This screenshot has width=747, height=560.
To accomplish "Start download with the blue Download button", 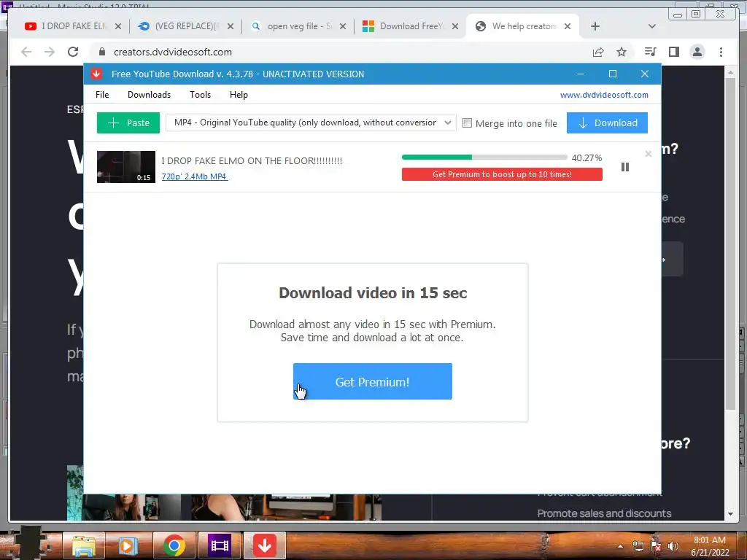I will [607, 122].
